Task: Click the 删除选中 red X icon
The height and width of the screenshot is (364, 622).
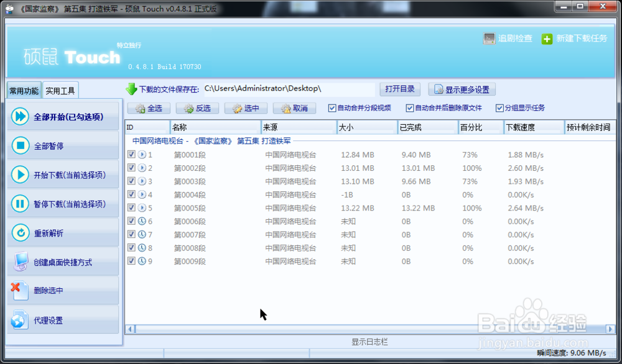Action: point(19,290)
